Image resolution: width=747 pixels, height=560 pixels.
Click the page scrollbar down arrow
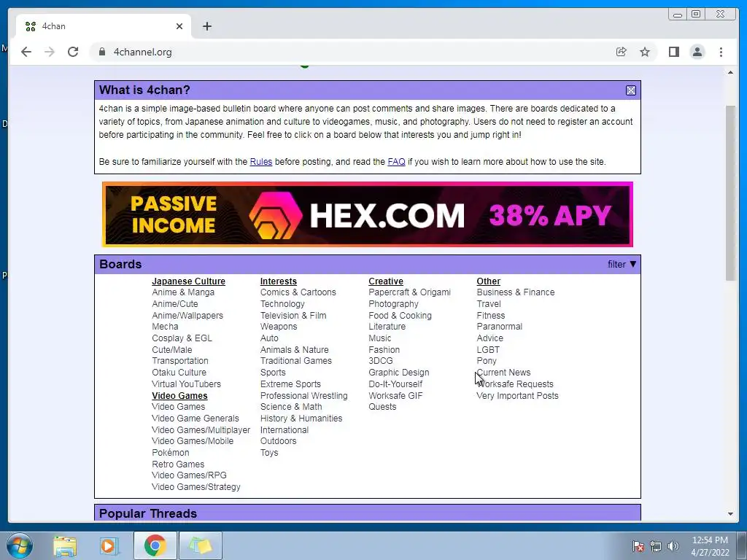click(x=730, y=514)
